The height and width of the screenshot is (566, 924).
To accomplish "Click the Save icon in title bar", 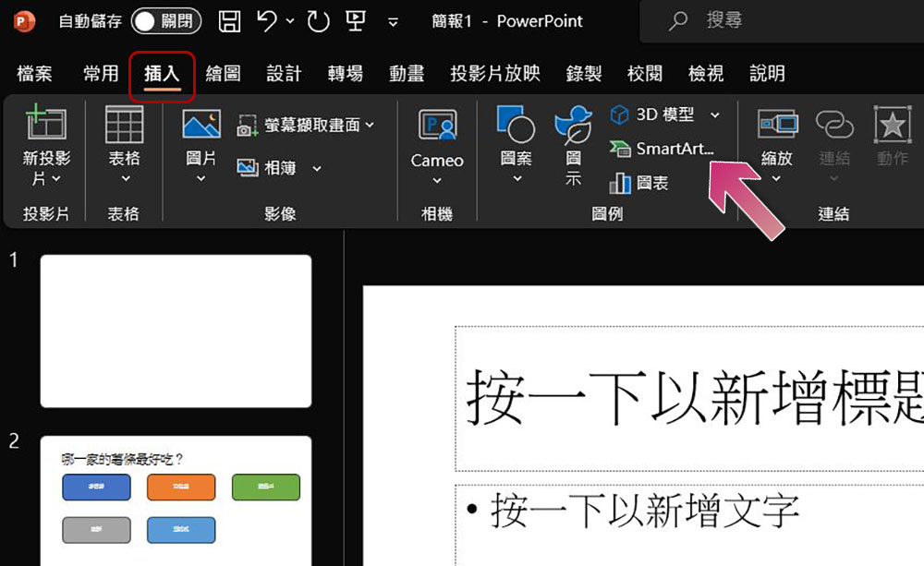I will tap(230, 21).
